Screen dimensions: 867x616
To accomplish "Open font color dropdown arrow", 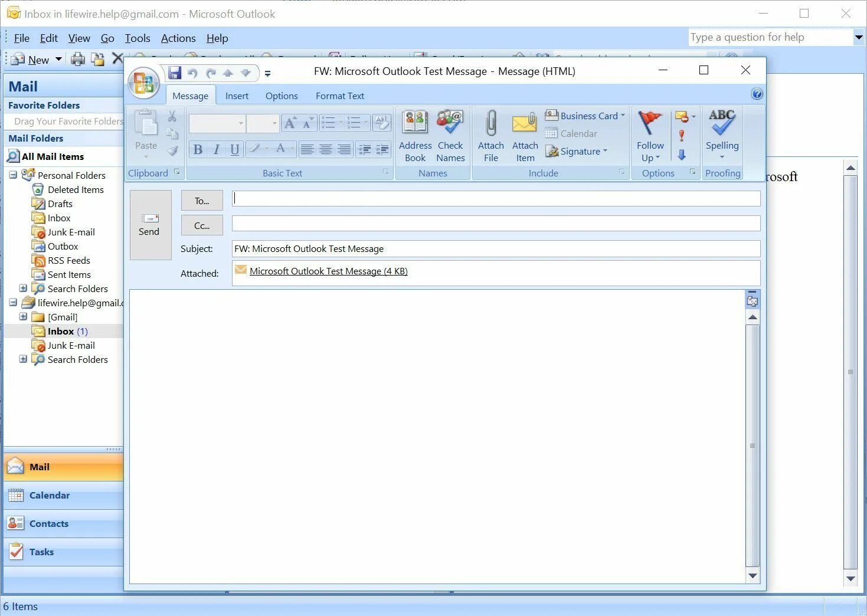I will tap(292, 149).
